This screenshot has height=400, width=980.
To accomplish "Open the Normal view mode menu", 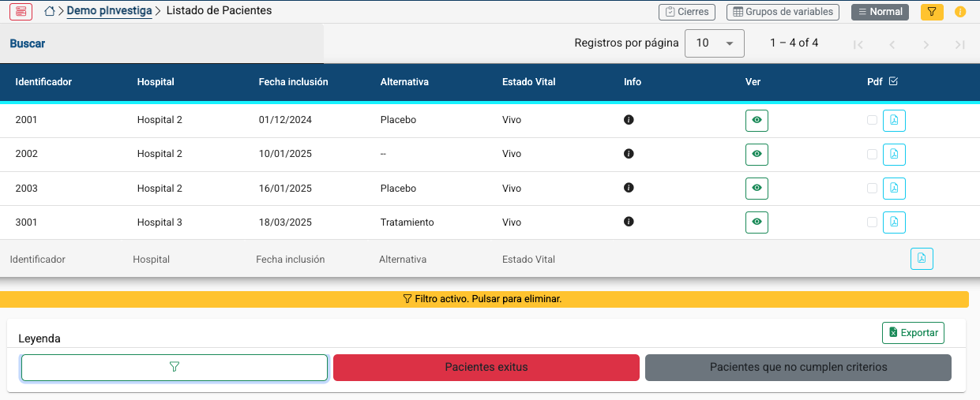I will pyautogui.click(x=880, y=12).
